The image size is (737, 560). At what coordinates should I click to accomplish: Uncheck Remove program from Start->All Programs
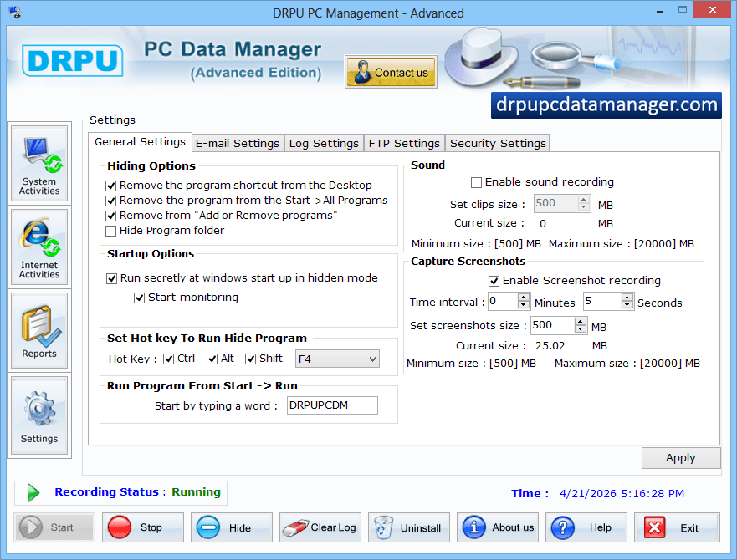click(111, 201)
